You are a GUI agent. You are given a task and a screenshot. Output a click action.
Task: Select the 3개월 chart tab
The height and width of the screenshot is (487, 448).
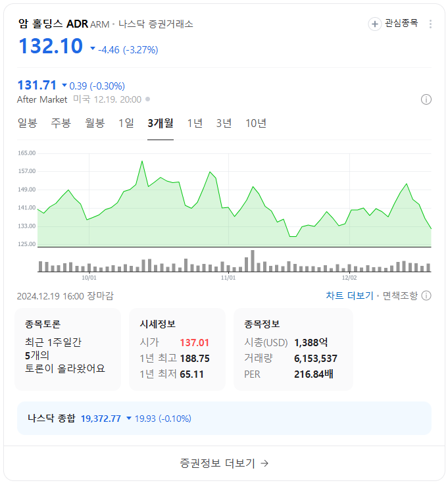coord(161,123)
